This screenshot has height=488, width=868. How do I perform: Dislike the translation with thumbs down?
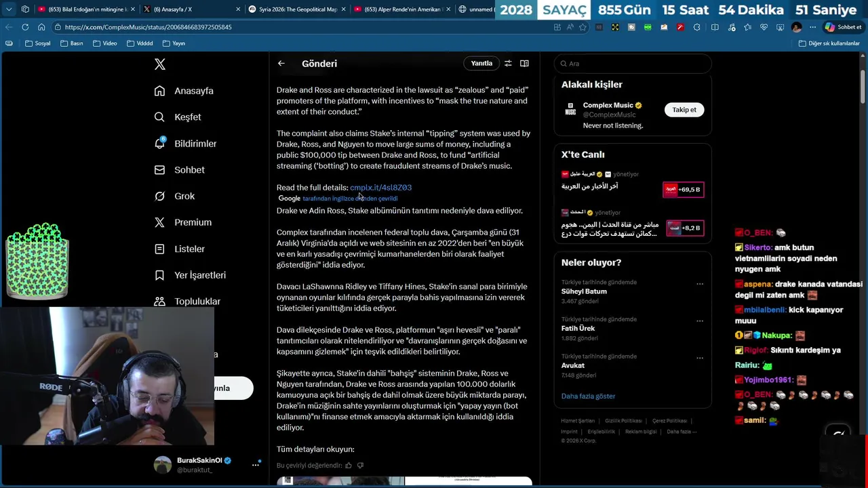pyautogui.click(x=360, y=466)
